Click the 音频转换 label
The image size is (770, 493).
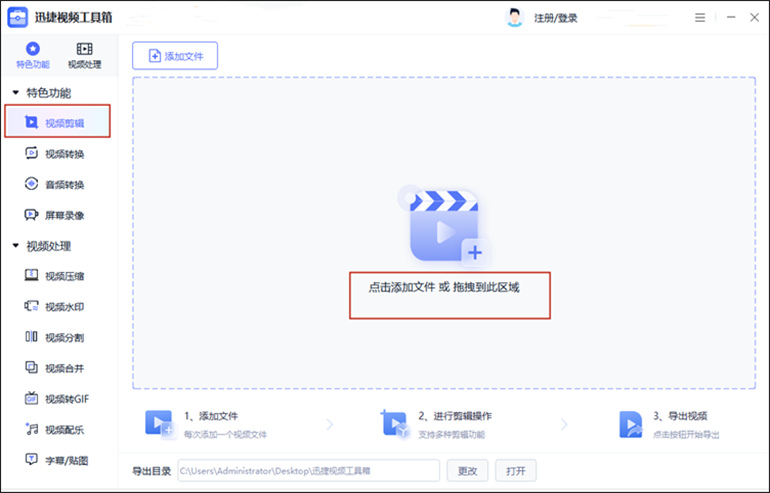[65, 185]
